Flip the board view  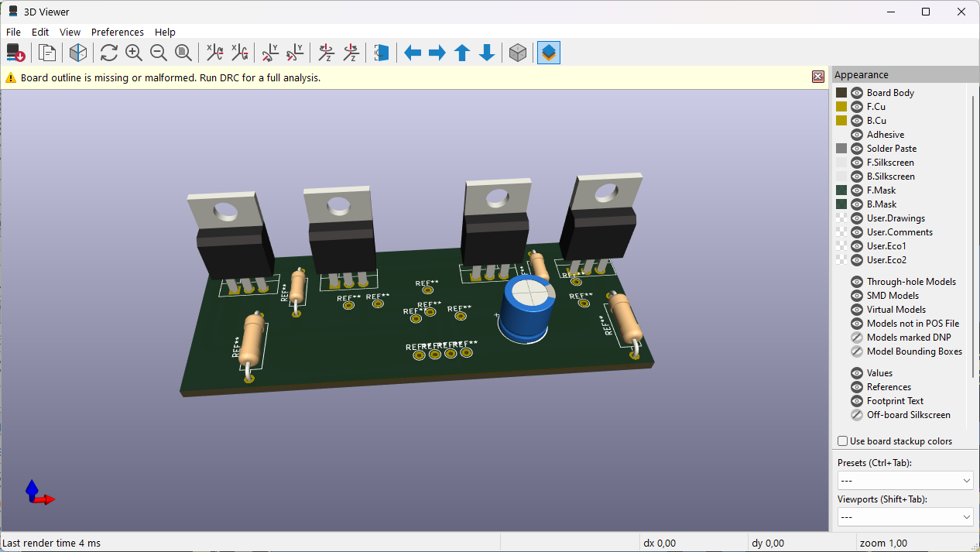pyautogui.click(x=382, y=53)
